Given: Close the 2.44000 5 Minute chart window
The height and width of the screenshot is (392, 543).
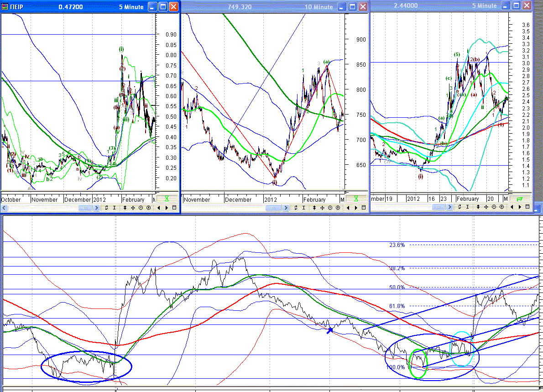Looking at the screenshot, I should pyautogui.click(x=527, y=5).
